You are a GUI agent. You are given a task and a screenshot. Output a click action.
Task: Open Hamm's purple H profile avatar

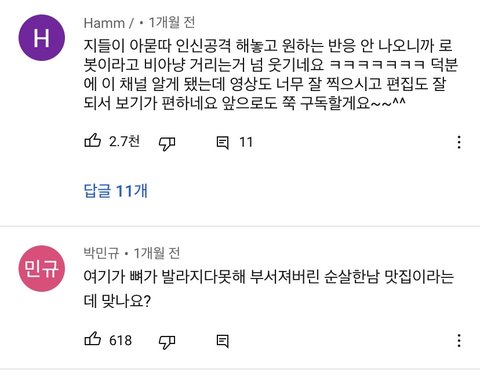[x=42, y=38]
